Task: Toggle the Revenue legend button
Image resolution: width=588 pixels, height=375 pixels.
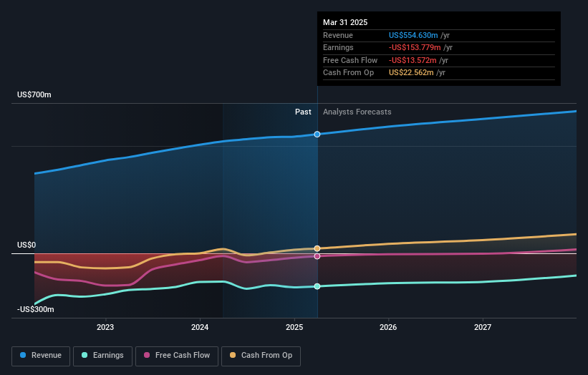Action: [x=41, y=356]
